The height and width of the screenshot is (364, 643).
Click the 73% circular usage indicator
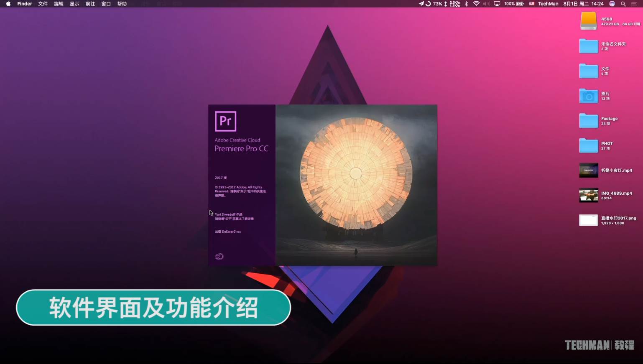(434, 4)
